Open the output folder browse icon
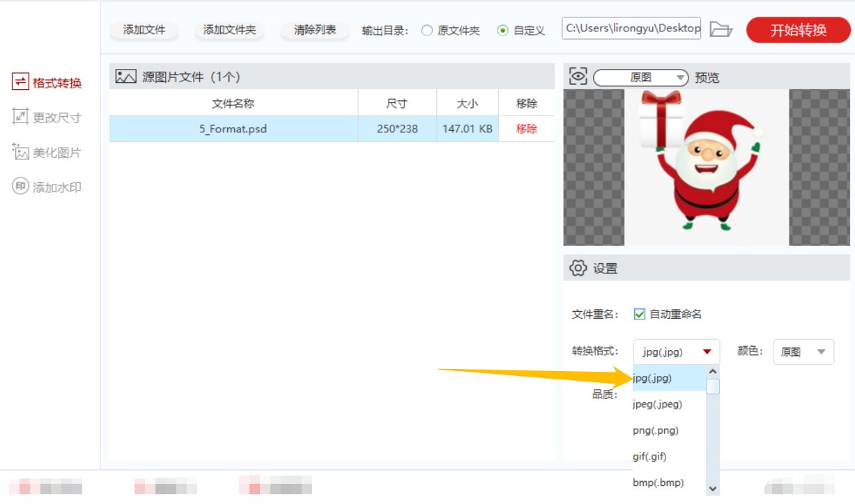The width and height of the screenshot is (855, 504). [722, 29]
